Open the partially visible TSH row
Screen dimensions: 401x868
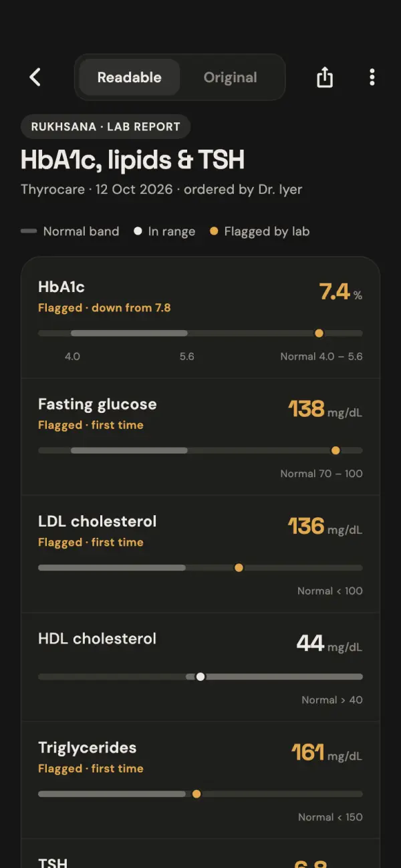(x=200, y=854)
